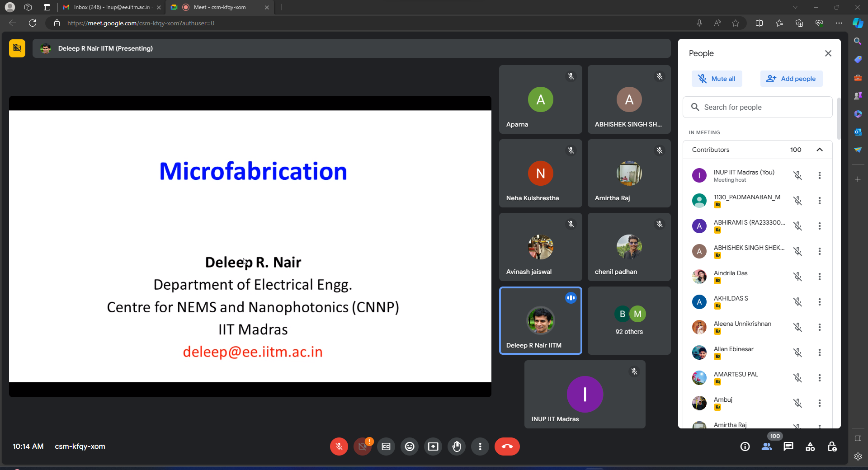Switch to Gmail Inbox (246) browser tab
Image resolution: width=868 pixels, height=470 pixels.
tap(111, 7)
